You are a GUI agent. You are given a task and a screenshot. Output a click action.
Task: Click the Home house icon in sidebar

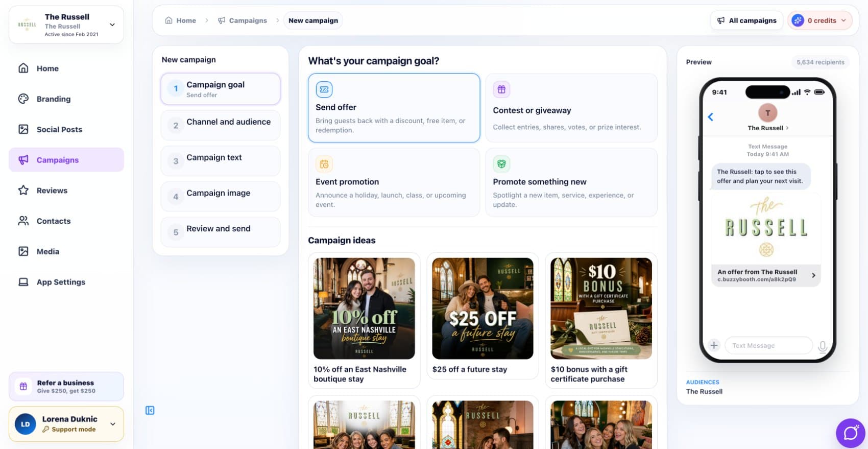[23, 68]
